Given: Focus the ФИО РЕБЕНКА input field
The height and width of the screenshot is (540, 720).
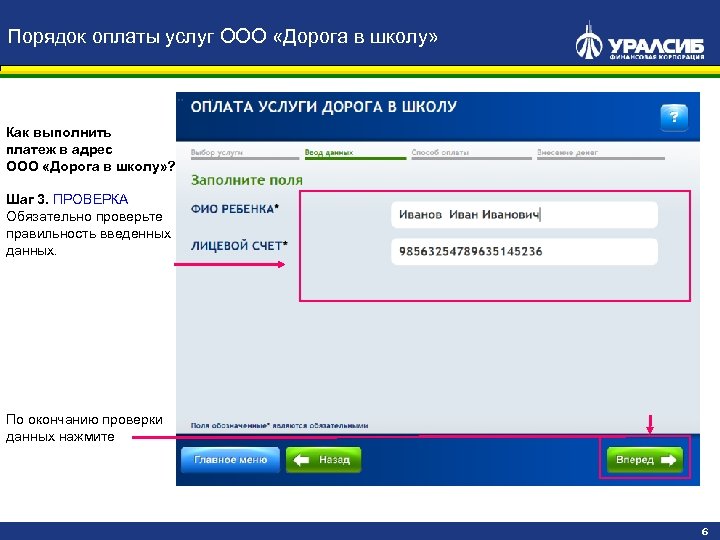Looking at the screenshot, I should 524,214.
